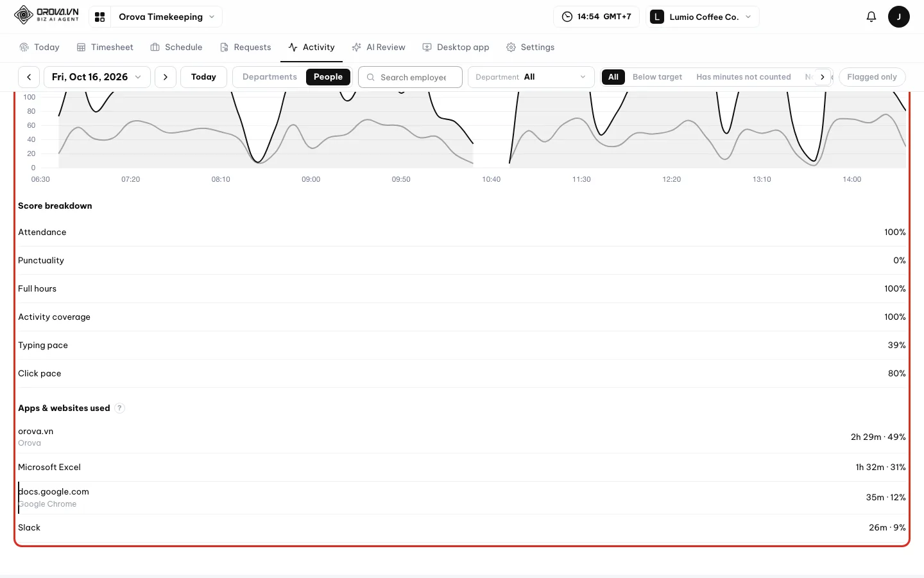Jump to Today's date button

pos(203,77)
